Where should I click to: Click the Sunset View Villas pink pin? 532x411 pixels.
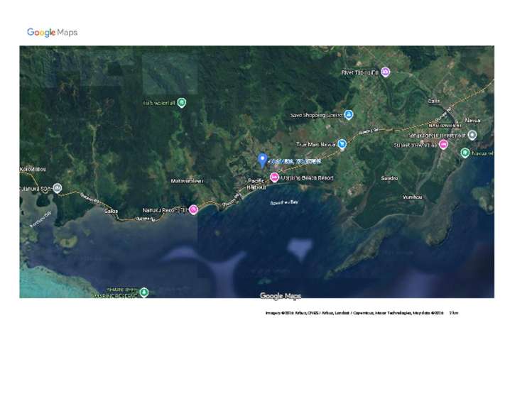pyautogui.click(x=443, y=145)
